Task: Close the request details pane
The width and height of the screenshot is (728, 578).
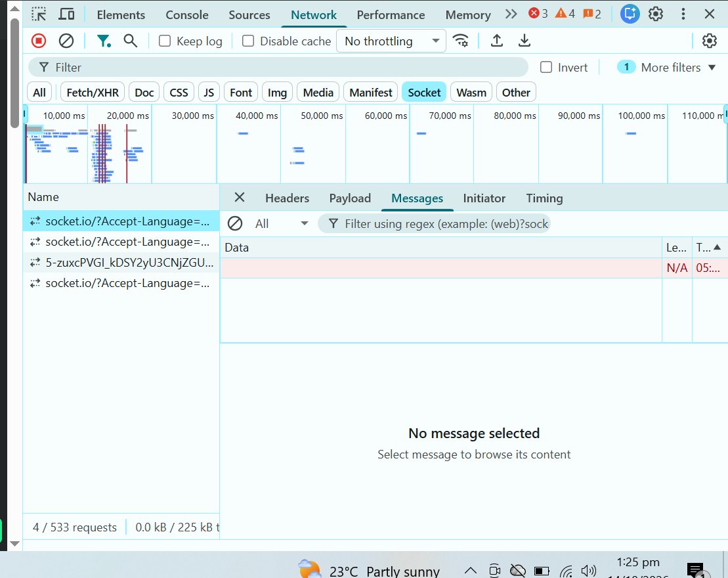Action: tap(240, 198)
